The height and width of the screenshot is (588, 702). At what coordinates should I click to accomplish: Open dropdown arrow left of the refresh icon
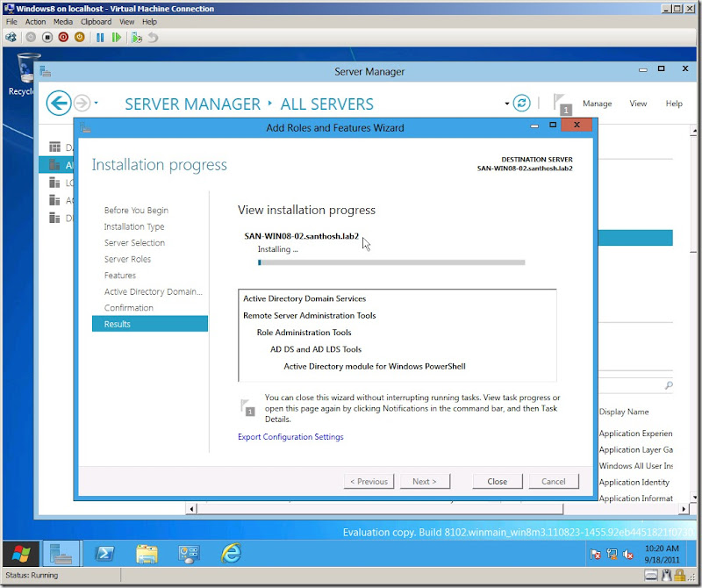click(x=507, y=104)
